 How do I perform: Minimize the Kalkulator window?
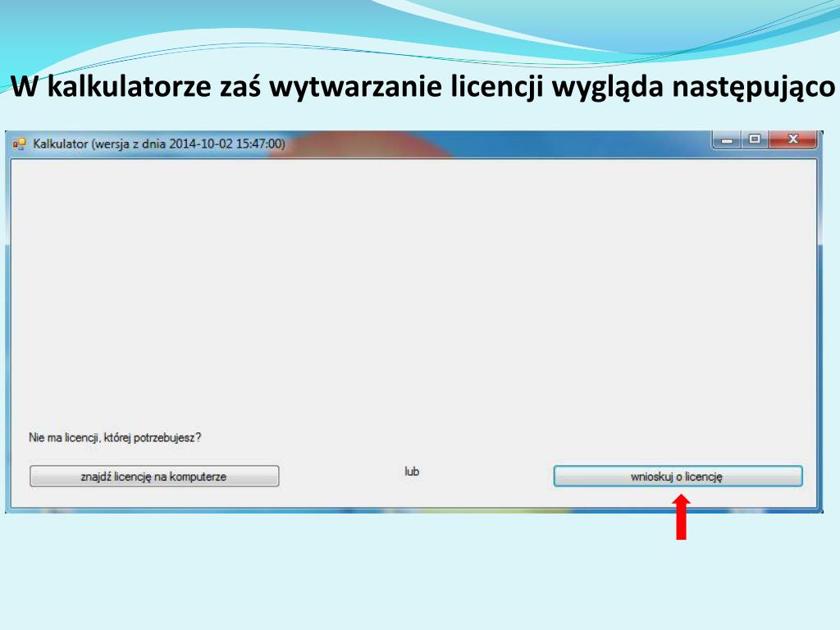point(727,139)
